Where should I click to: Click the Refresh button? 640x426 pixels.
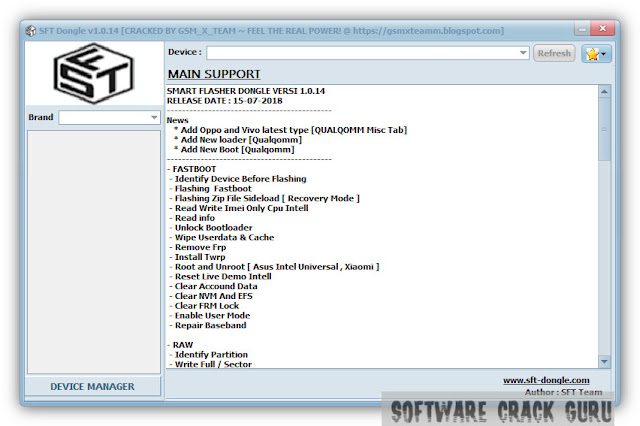coord(554,53)
